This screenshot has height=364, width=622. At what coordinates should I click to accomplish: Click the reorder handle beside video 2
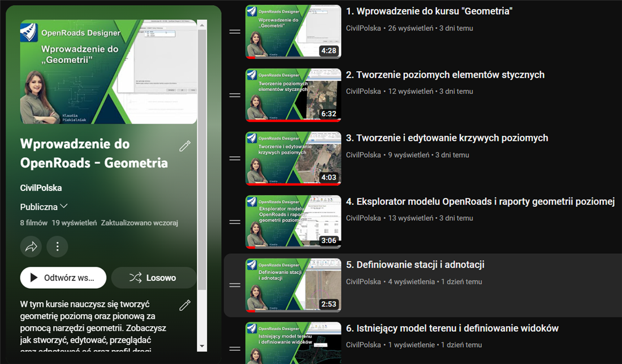[x=235, y=95]
